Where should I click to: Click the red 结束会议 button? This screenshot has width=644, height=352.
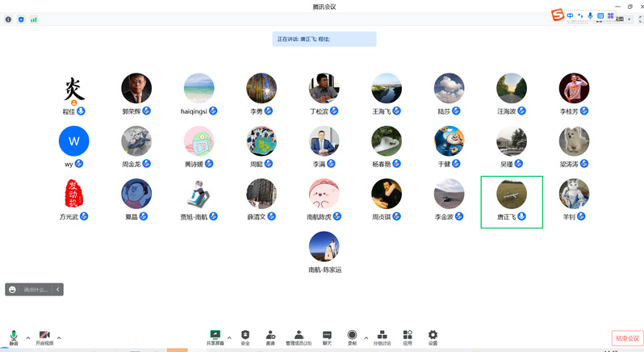[626, 338]
